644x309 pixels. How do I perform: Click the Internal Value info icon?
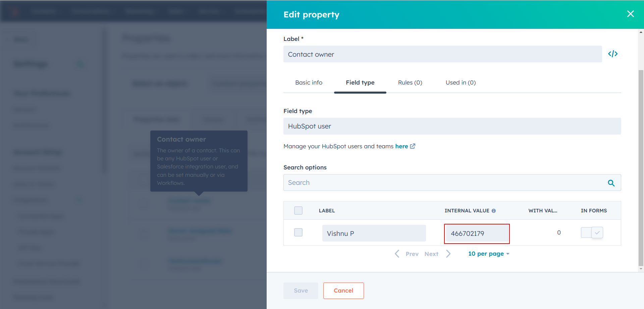pyautogui.click(x=494, y=211)
